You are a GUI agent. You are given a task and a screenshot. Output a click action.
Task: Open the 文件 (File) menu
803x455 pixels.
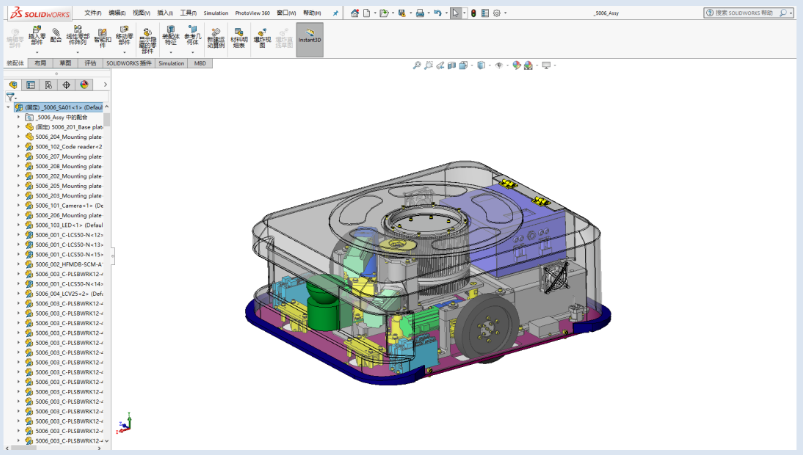[x=93, y=13]
